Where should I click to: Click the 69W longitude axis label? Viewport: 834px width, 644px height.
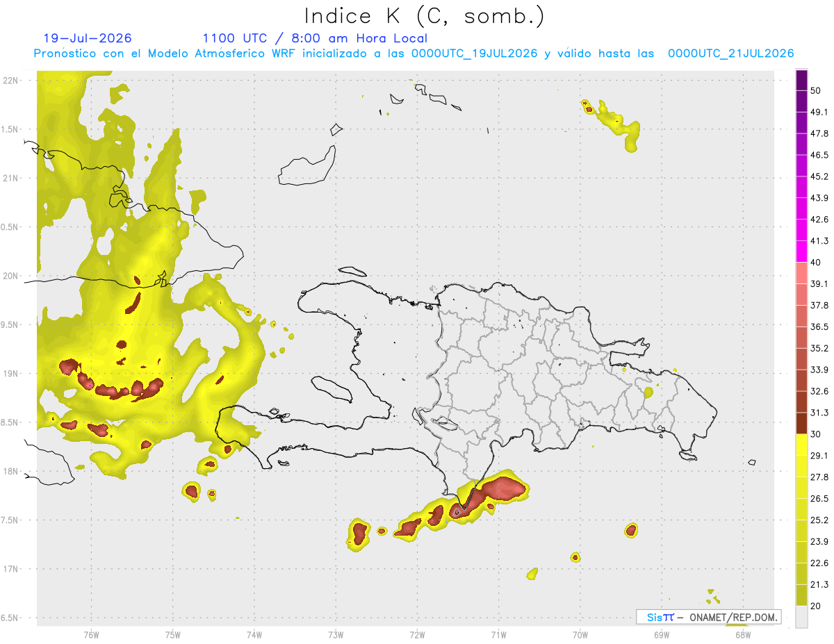pos(662,635)
